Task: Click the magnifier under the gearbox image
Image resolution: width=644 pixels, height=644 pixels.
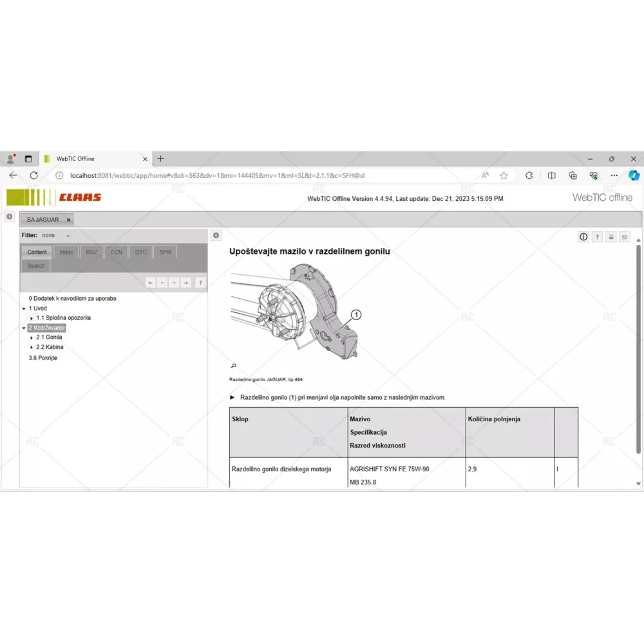Action: (233, 366)
